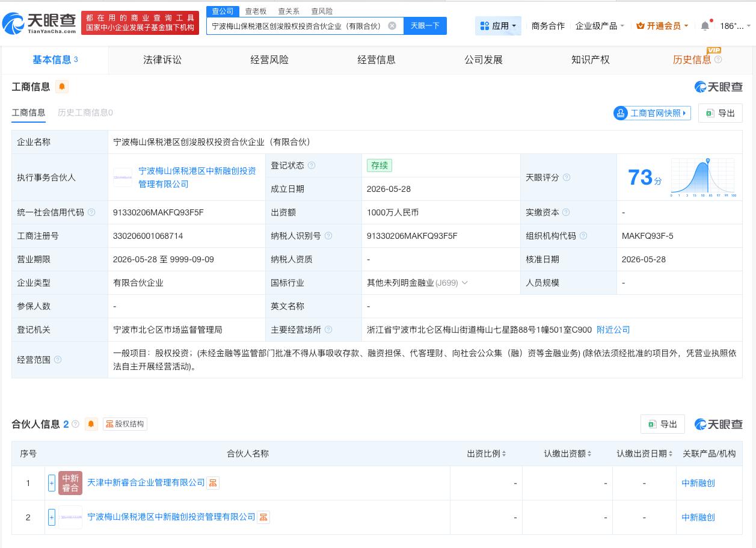Open 工商官网快照 snapshot
The height and width of the screenshot is (548, 756).
(652, 113)
